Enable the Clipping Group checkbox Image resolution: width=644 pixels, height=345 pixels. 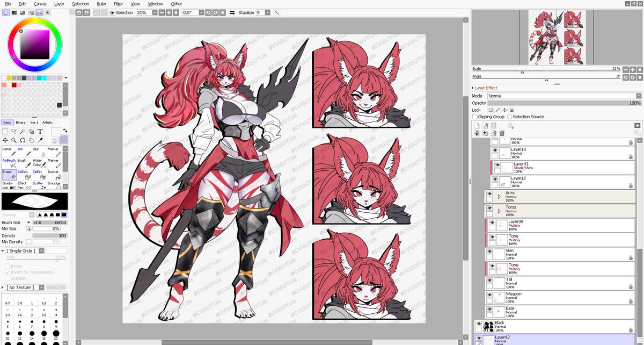(475, 117)
